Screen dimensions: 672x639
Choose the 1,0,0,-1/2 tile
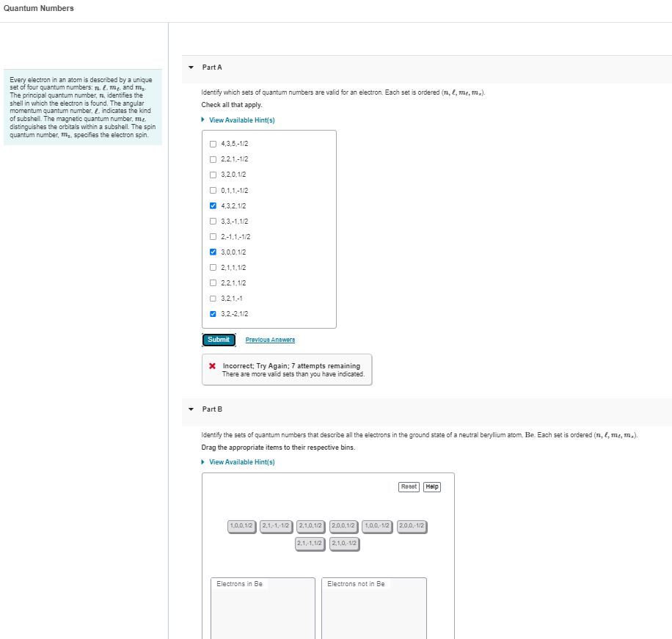pos(377,526)
